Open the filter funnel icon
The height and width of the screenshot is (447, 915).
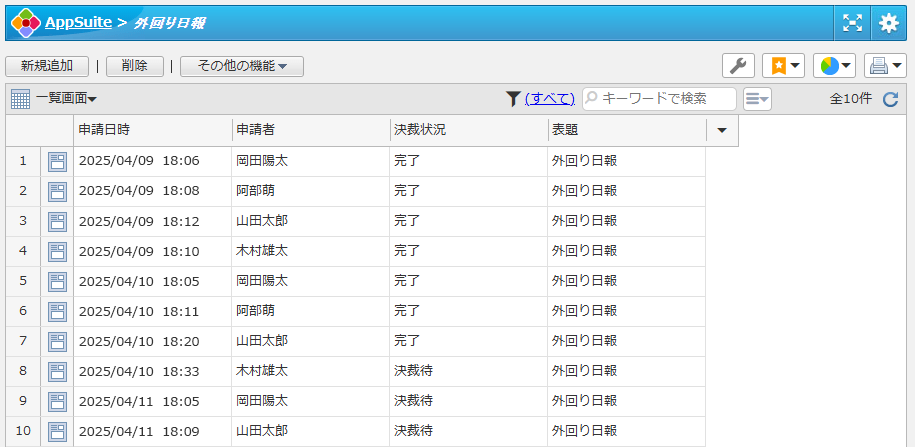click(513, 98)
